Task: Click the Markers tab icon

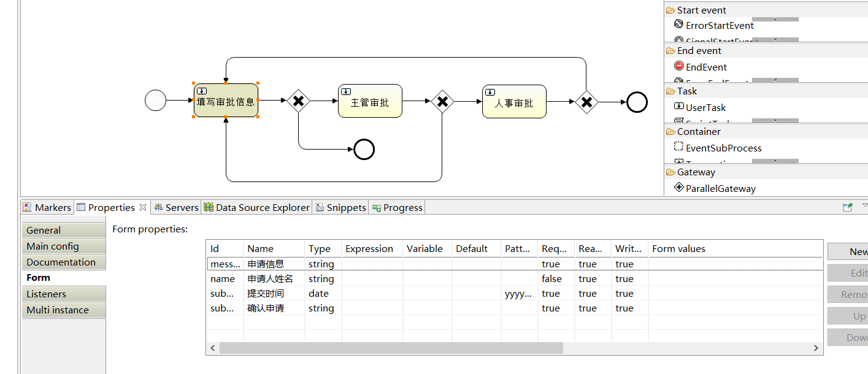Action: coord(28,207)
